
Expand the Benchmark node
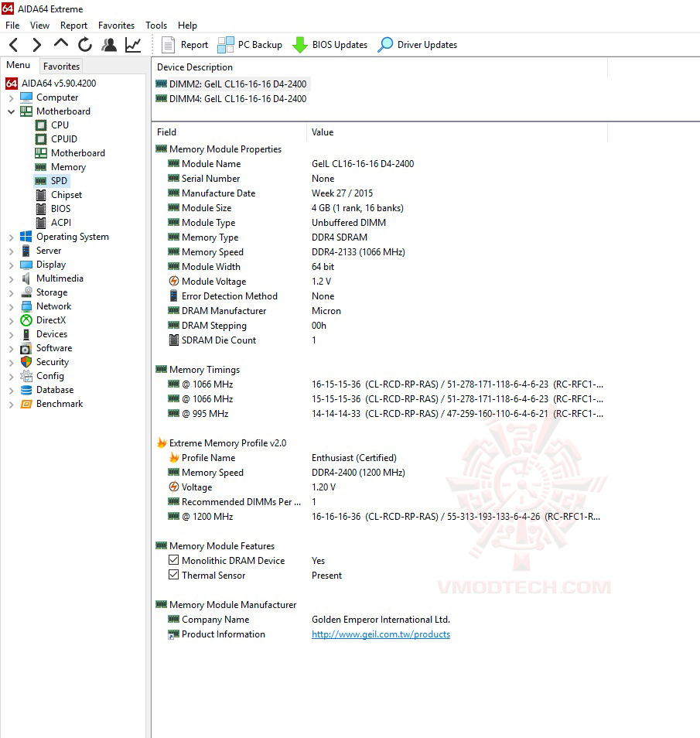pos(12,405)
